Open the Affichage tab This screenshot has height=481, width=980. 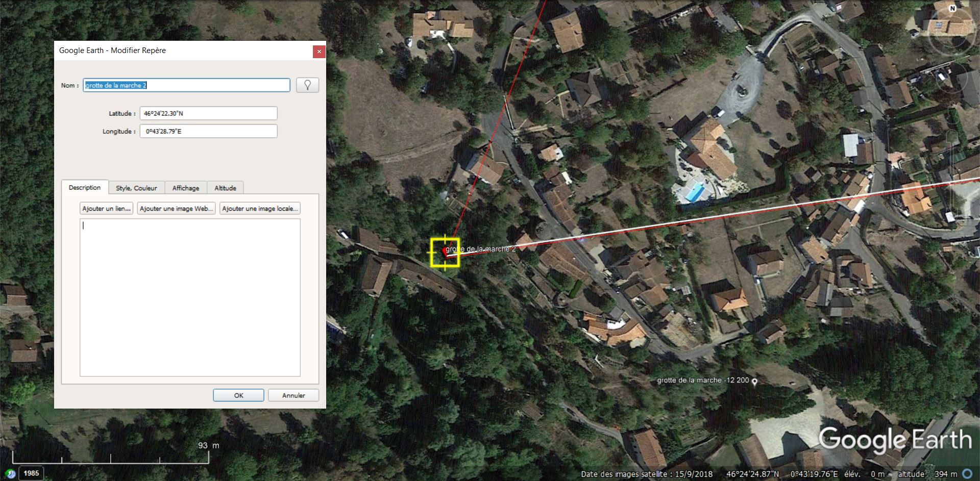186,188
